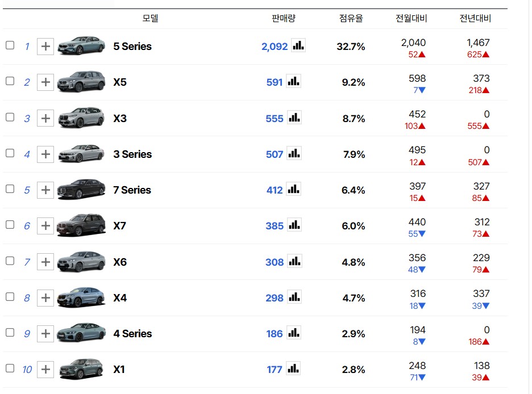Click the 7.9% share value
Image resolution: width=532 pixels, height=394 pixels.
(354, 154)
